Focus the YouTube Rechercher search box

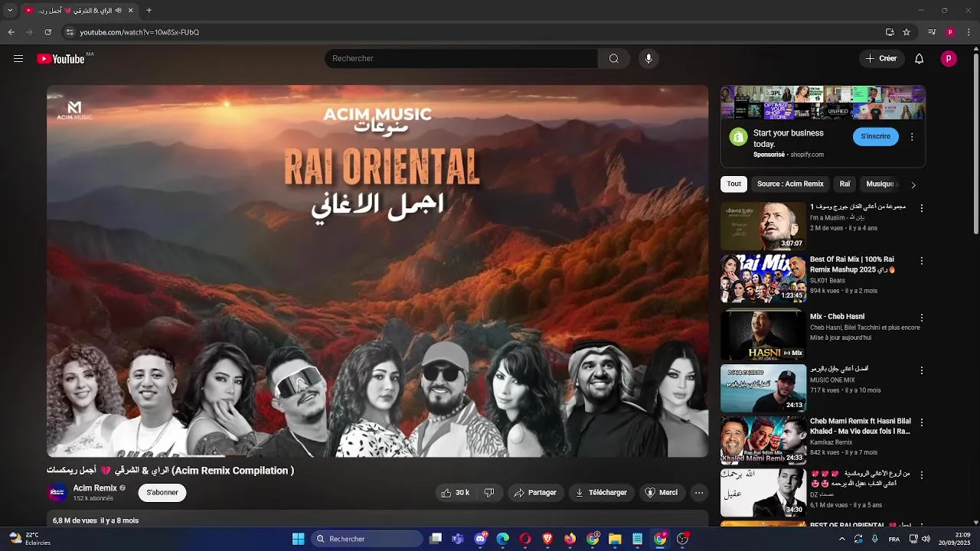click(x=461, y=59)
